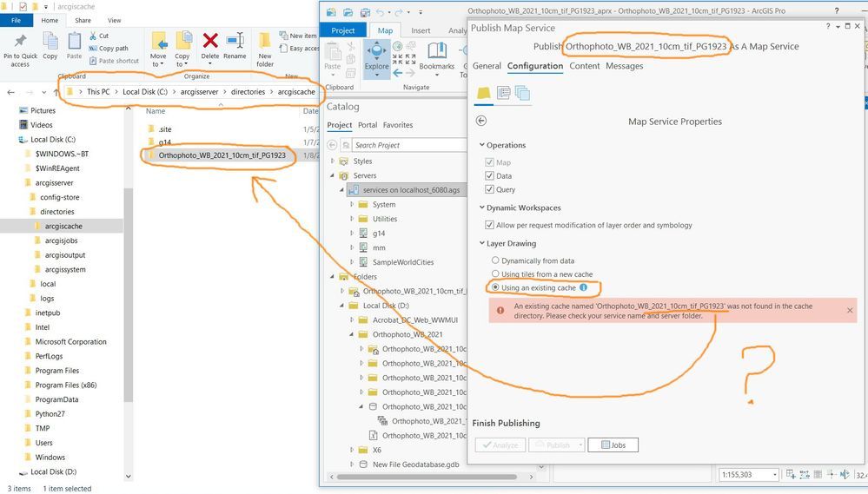The height and width of the screenshot is (494, 868).
Task: Click yellow service Parameters icon in Configuration
Action: 484,92
